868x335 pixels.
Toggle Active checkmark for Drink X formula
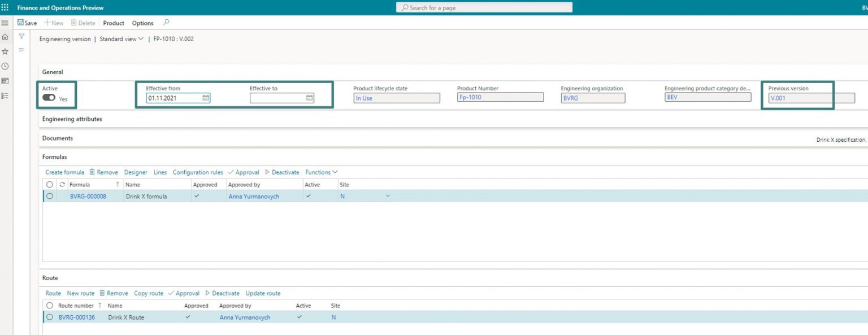pos(308,195)
